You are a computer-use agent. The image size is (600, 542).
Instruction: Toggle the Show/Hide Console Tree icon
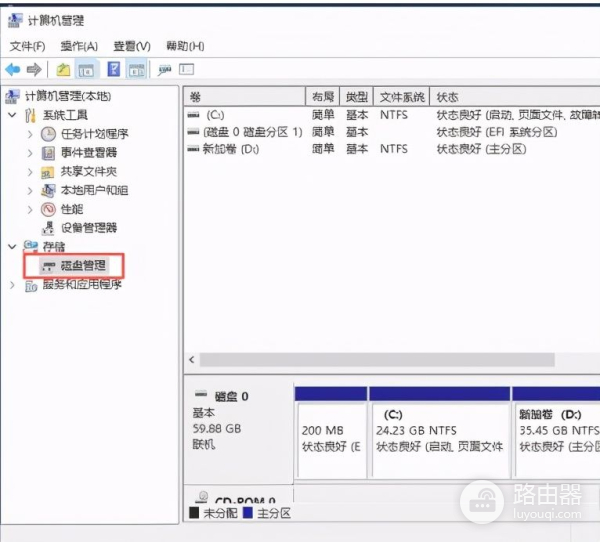tap(86, 70)
